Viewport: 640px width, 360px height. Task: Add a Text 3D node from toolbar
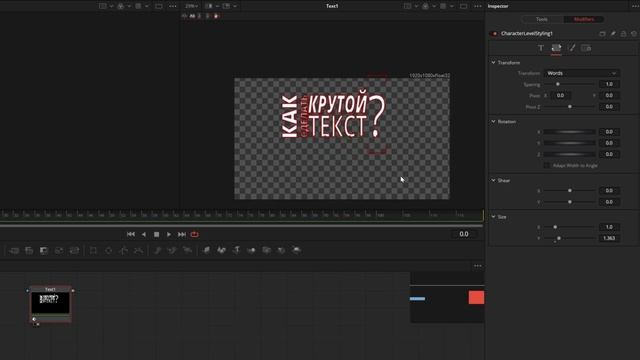click(236, 250)
